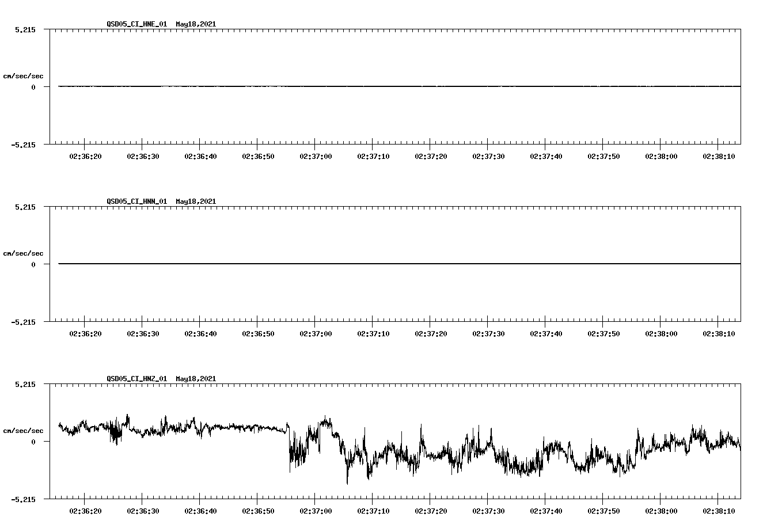782x532 pixels.
Task: Click the cm/sec/sec axis label on HNZ plot
Action: 24,430
